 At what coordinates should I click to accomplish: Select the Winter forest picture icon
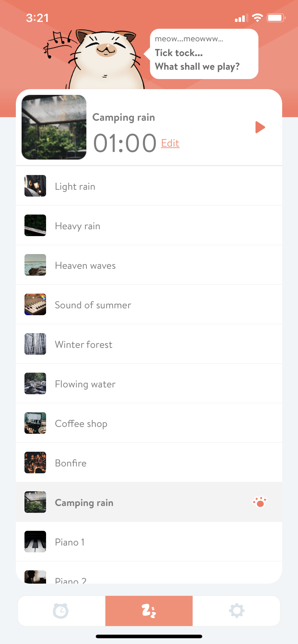[x=35, y=344]
